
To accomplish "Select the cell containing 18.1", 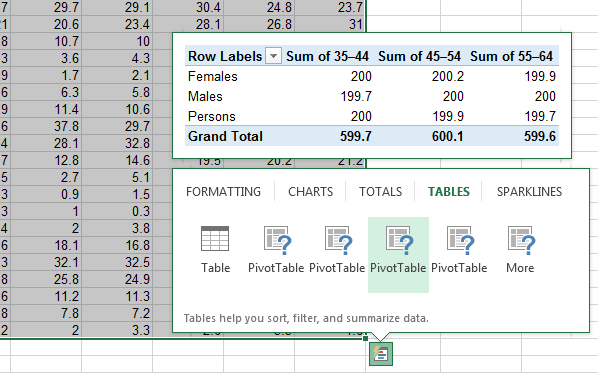I will [x=46, y=245].
